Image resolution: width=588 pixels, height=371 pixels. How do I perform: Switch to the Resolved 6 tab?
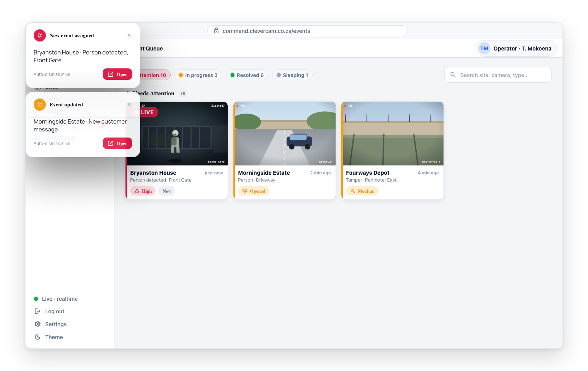click(x=247, y=75)
